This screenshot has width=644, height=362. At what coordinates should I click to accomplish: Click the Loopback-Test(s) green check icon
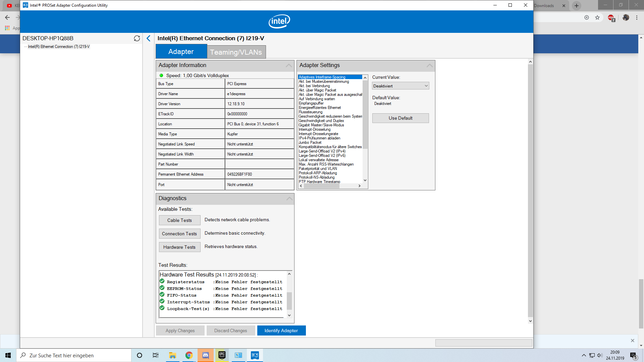point(162,308)
